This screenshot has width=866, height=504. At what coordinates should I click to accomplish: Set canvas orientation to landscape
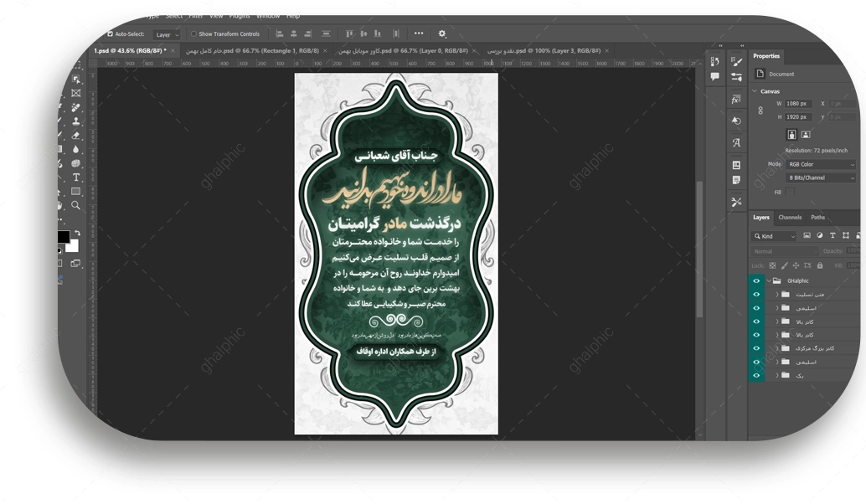(x=806, y=134)
